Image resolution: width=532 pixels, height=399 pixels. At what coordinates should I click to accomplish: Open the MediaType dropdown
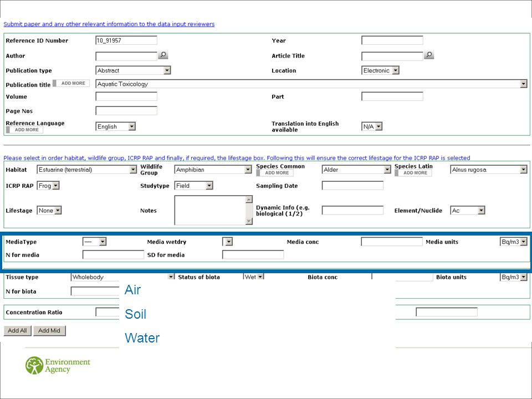tap(95, 242)
